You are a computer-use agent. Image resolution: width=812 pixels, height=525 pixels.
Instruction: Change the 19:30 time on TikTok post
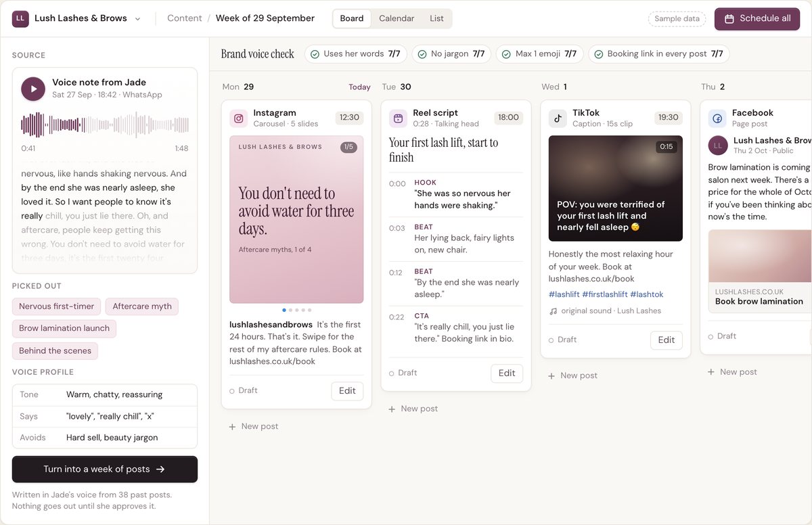[669, 118]
